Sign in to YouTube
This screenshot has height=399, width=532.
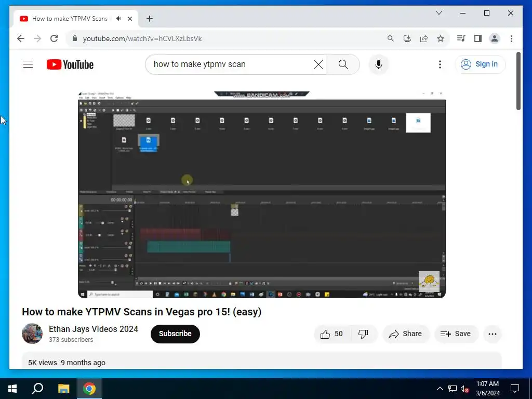(480, 64)
